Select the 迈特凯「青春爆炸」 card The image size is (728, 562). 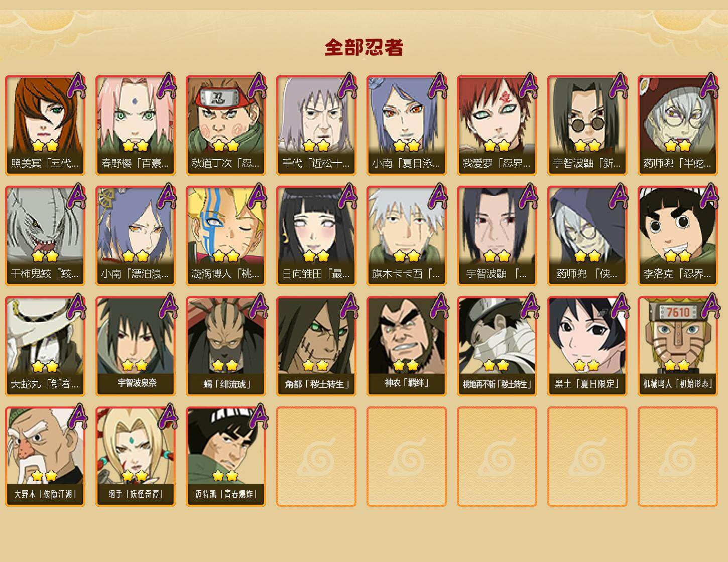(x=226, y=457)
